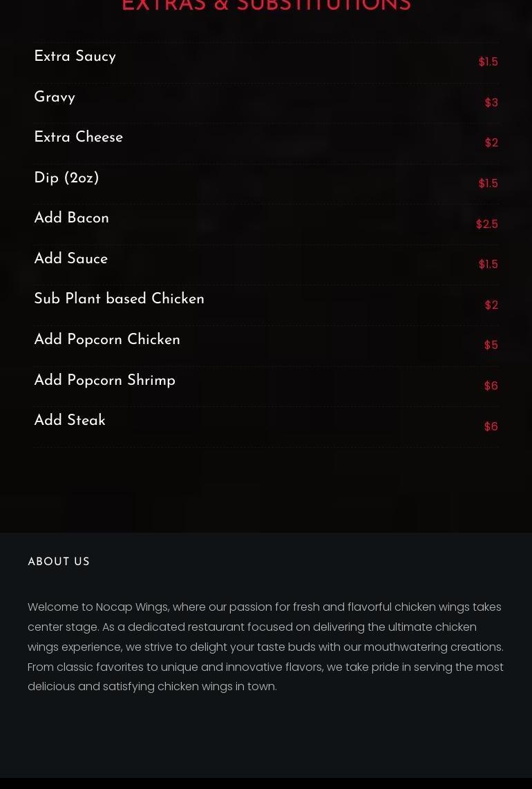Click the Extras & Substitutions heading
Image resolution: width=532 pixels, height=789 pixels.
click(x=266, y=6)
